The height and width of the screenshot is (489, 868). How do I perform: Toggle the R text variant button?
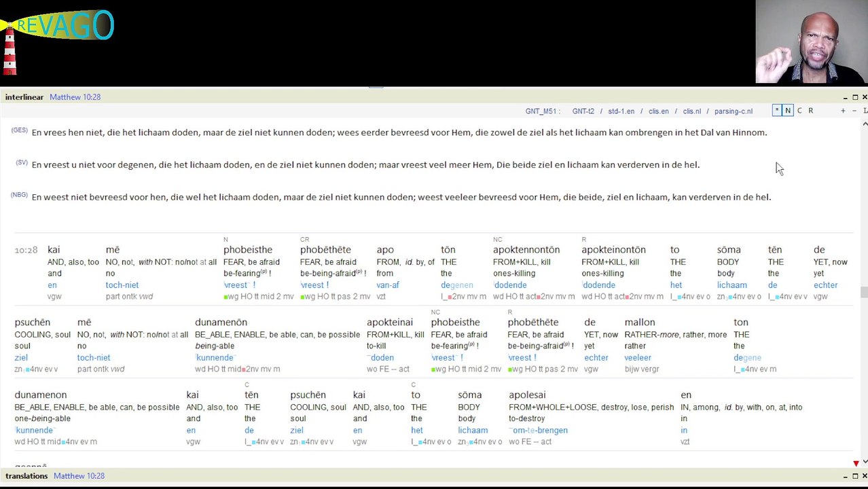(x=810, y=111)
